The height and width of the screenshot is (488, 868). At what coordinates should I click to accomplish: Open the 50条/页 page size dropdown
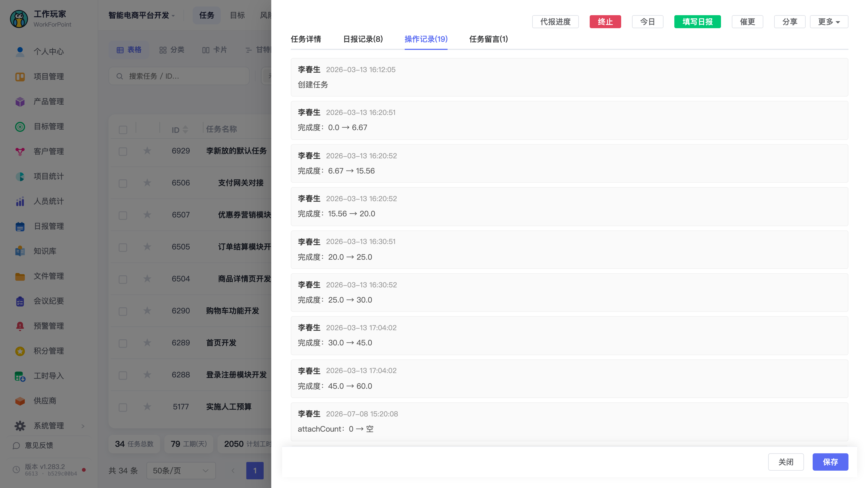[181, 470]
